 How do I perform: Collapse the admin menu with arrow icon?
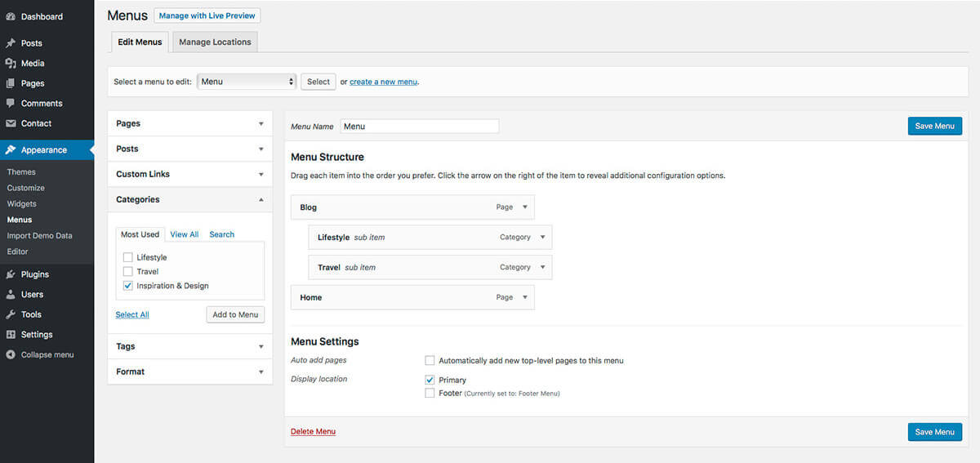coord(11,354)
